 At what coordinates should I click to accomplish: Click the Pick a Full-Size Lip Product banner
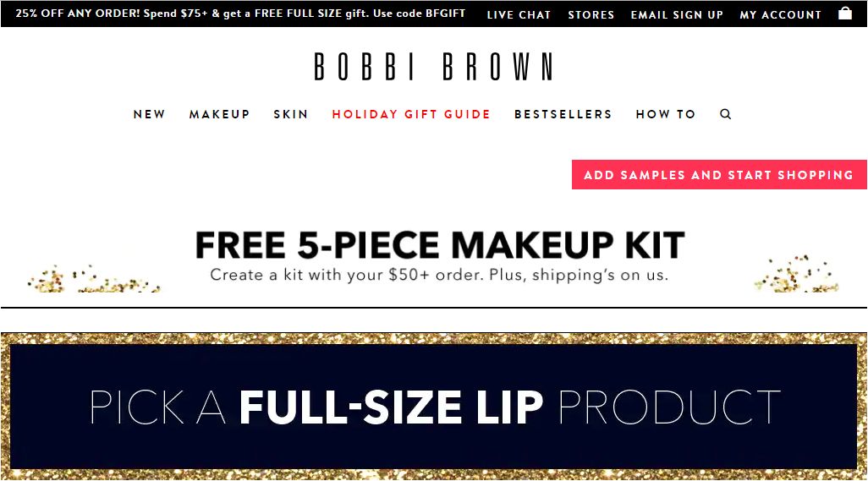(x=434, y=407)
